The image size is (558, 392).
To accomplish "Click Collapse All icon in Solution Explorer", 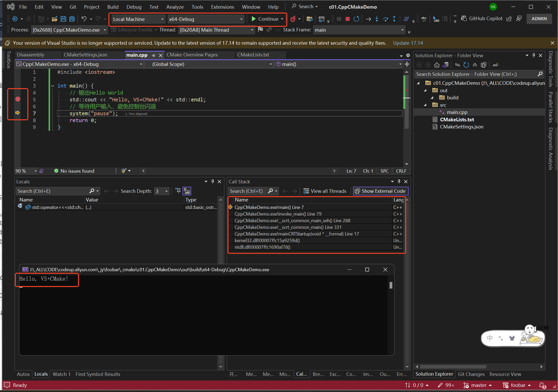I will point(475,65).
